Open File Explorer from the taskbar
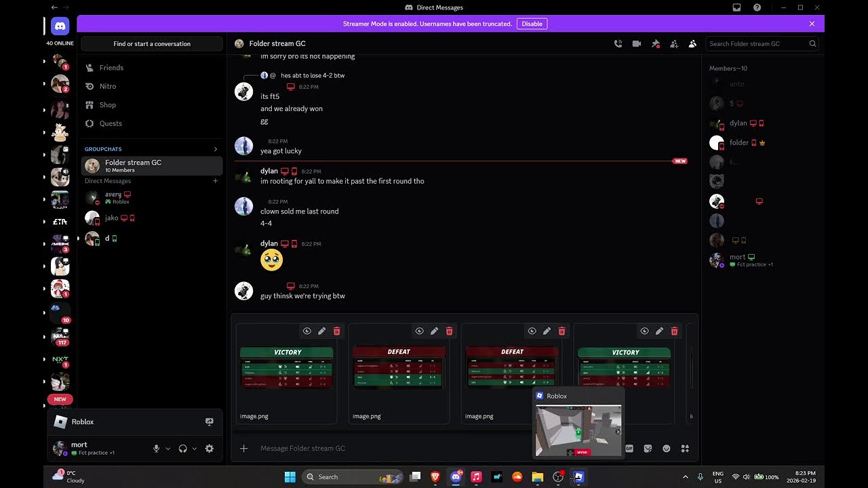868x488 pixels. pyautogui.click(x=538, y=477)
